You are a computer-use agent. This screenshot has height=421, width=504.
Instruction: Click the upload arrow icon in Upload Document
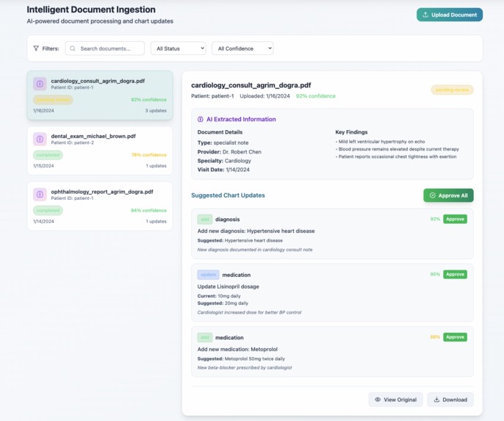[x=425, y=15]
